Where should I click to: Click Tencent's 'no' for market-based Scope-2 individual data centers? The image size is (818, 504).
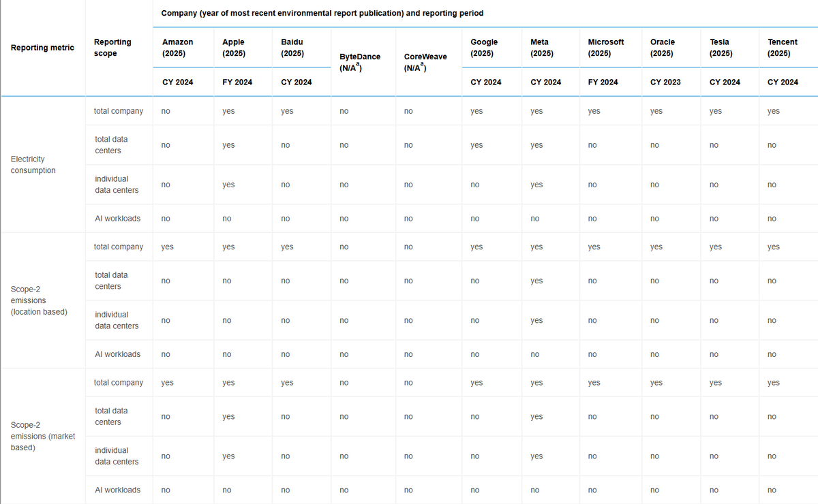(772, 456)
